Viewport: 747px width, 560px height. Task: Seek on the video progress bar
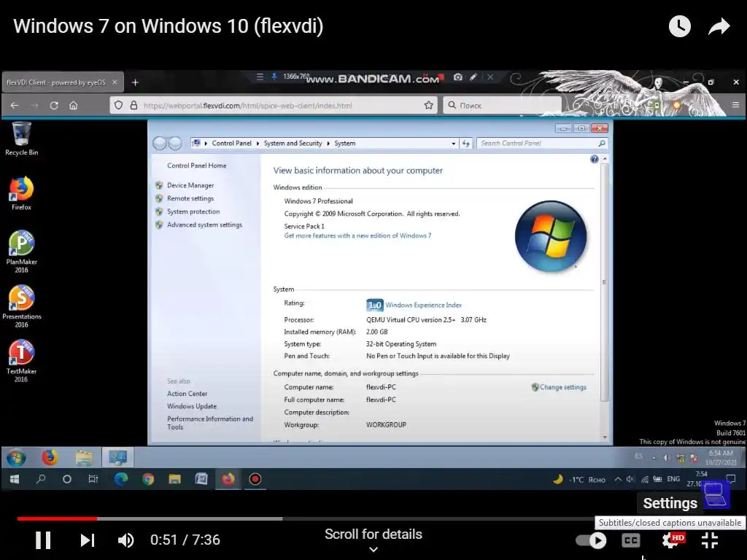[373, 518]
